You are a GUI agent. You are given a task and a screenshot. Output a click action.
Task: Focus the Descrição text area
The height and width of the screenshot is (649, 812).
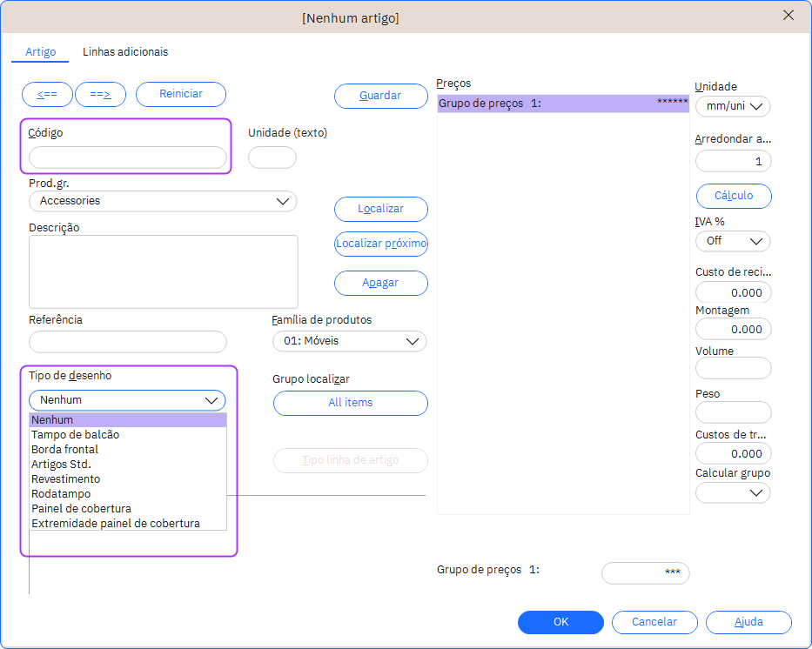click(x=163, y=271)
